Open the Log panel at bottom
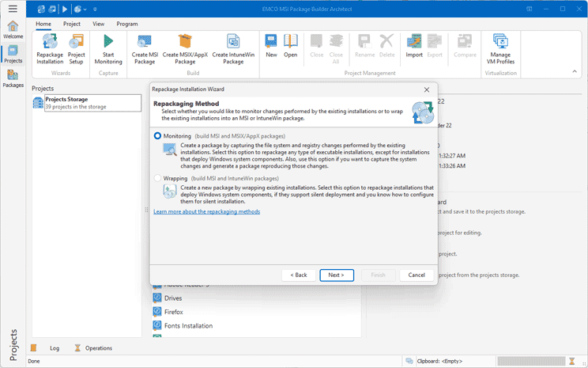This screenshot has width=588, height=368. tap(54, 347)
